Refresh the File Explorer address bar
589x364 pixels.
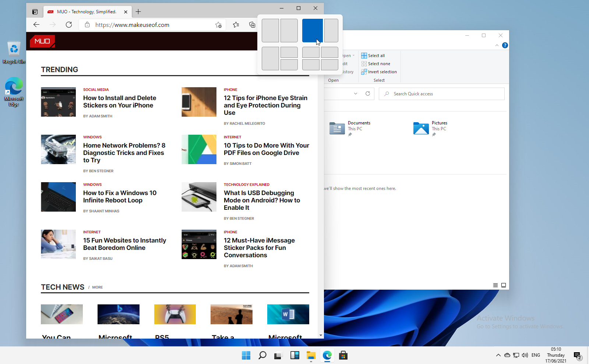367,93
